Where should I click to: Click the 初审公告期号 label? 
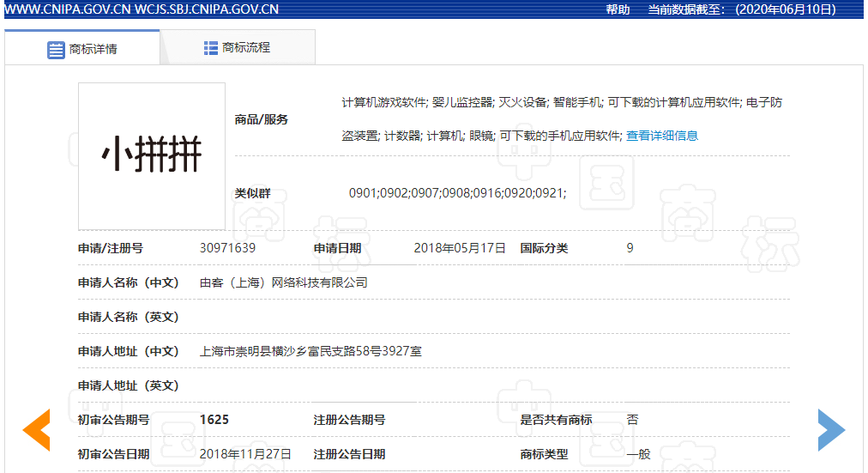tap(113, 420)
